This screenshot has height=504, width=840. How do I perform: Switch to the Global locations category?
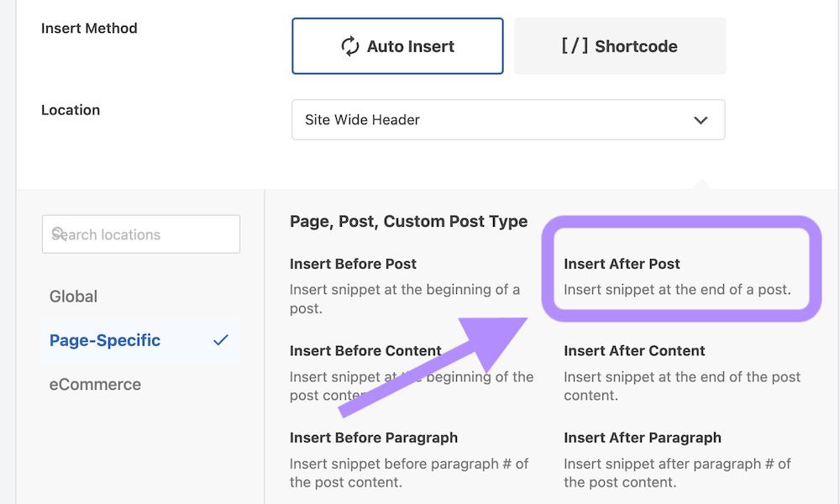(x=73, y=296)
